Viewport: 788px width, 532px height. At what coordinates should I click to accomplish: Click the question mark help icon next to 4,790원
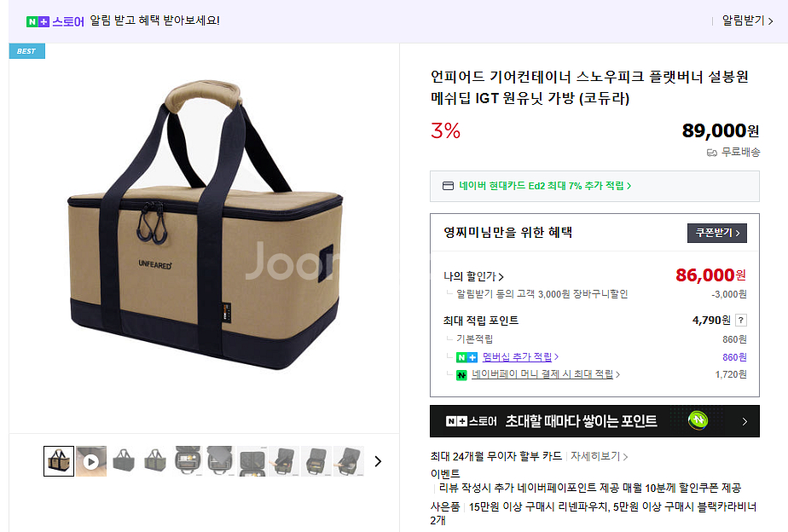coord(741,320)
